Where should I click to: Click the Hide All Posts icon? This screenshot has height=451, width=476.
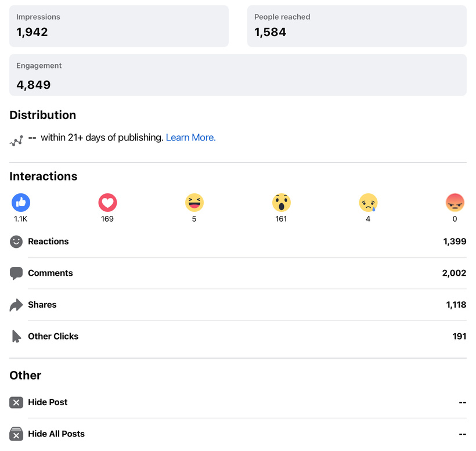(16, 434)
